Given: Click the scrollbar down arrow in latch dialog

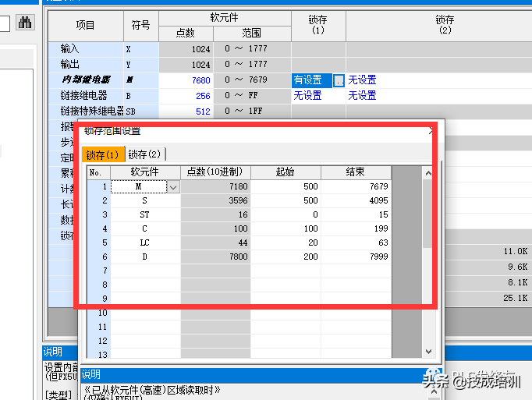Looking at the screenshot, I should [427, 352].
